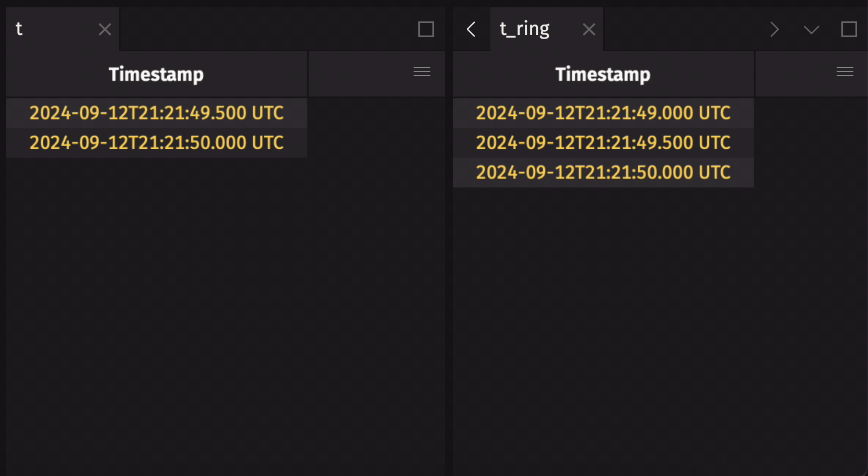Select the 21:21:50.000 row in the t panel
Screen dimensions: 868x476
(157, 142)
